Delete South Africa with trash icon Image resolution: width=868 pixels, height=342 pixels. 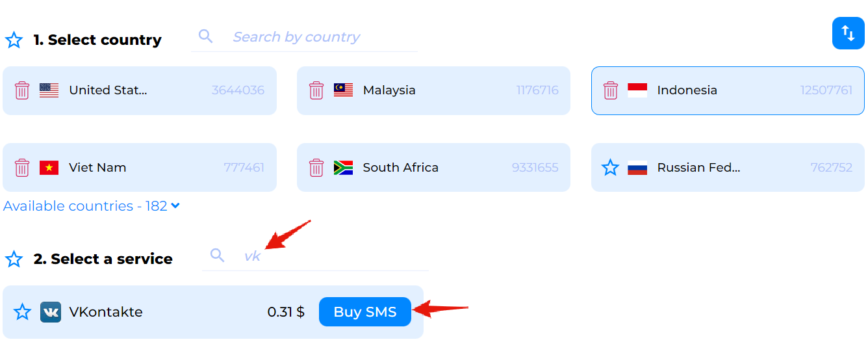[x=316, y=168]
